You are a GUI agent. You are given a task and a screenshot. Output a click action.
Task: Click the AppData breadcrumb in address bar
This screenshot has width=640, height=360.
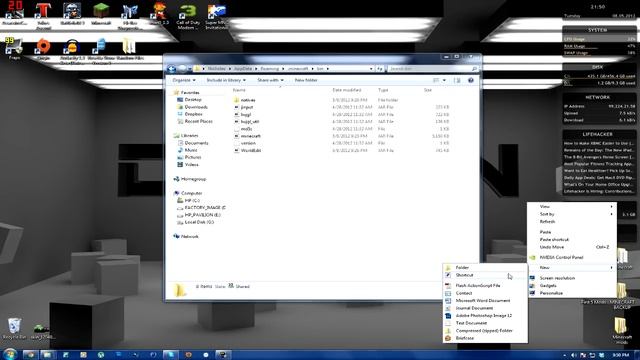tap(243, 69)
